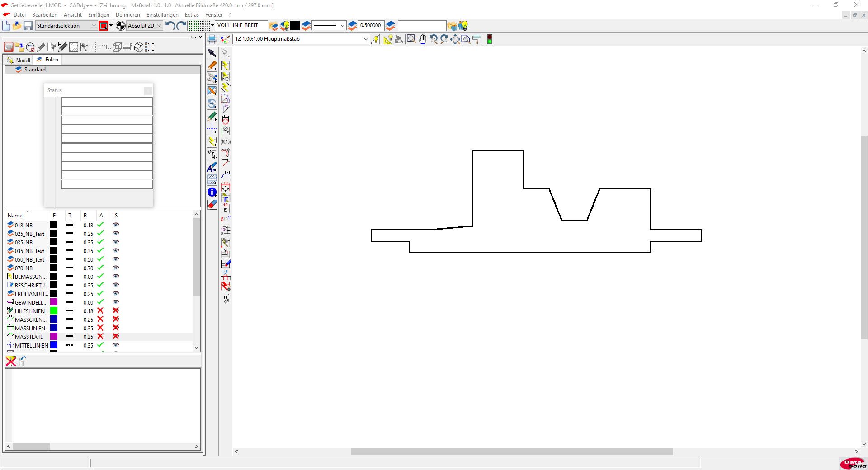Select the Txt leader text icon
This screenshot has height=470, width=868.
225,174
